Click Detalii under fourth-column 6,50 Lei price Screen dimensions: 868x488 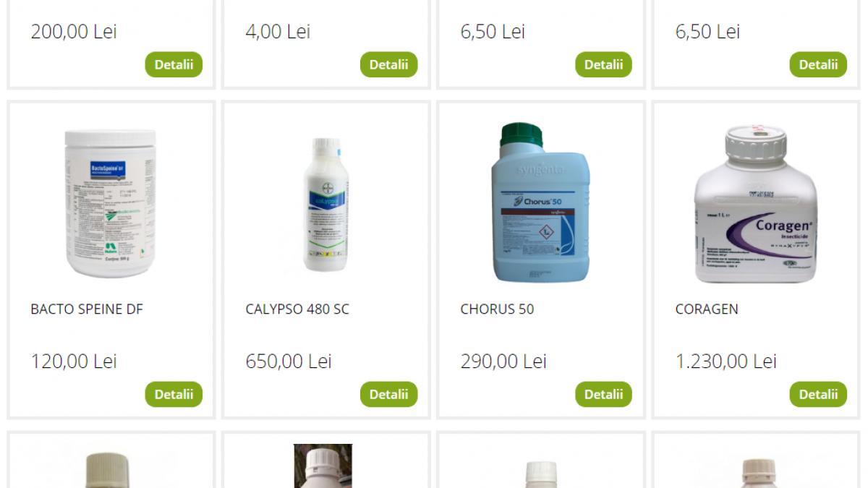(818, 64)
